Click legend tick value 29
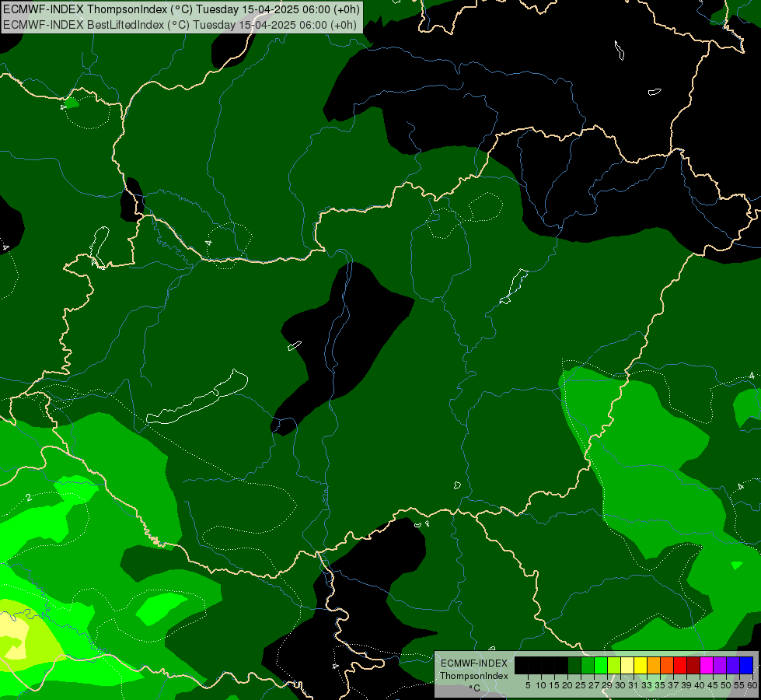The image size is (761, 700). (606, 685)
